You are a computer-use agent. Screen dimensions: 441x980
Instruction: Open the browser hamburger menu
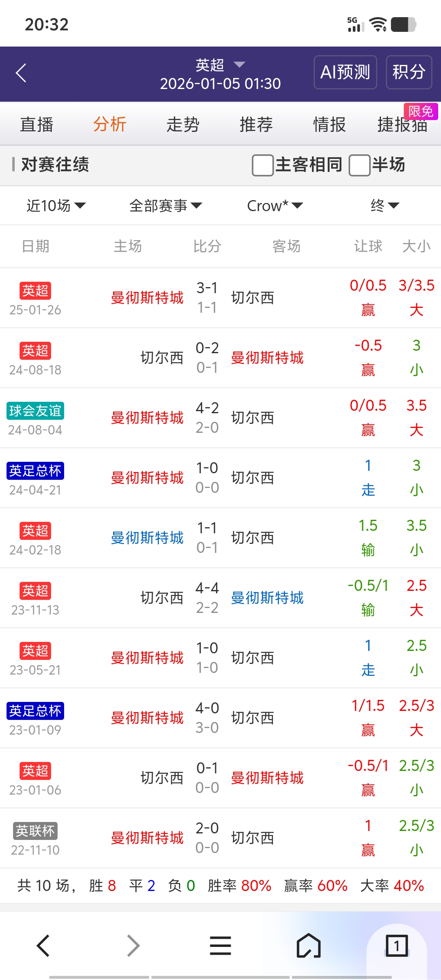click(220, 946)
